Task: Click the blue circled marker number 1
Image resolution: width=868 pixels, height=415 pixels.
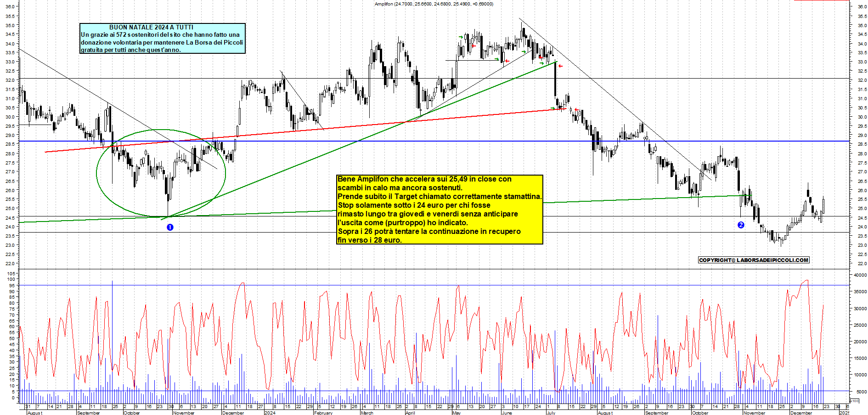Action: 170,227
